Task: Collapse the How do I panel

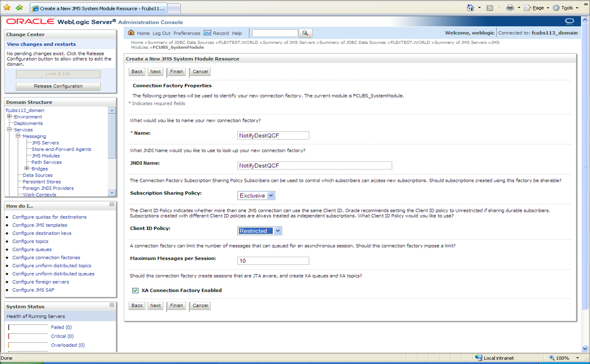Action: click(x=112, y=204)
